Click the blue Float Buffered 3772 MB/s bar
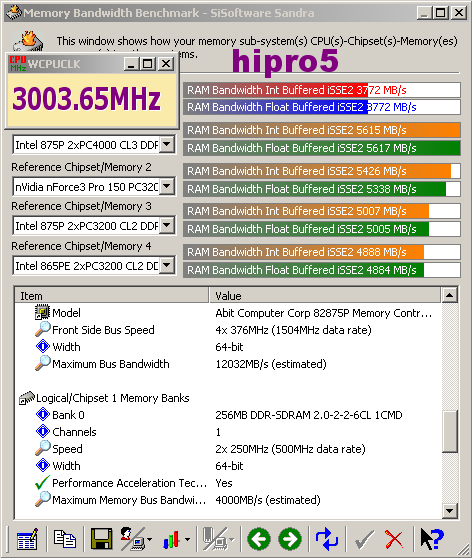The height and width of the screenshot is (558, 472). coord(322,107)
